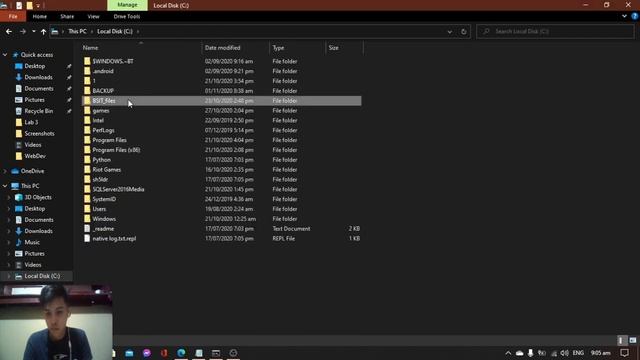This screenshot has width=640, height=360.
Task: Select the Program Files folder name
Action: (x=109, y=140)
